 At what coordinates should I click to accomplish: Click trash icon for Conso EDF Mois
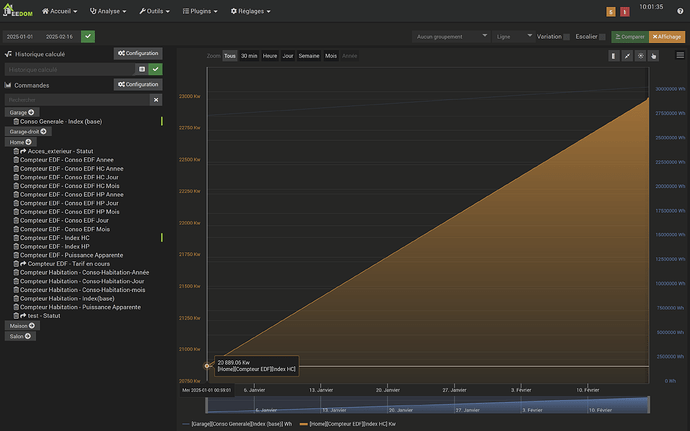click(16, 229)
